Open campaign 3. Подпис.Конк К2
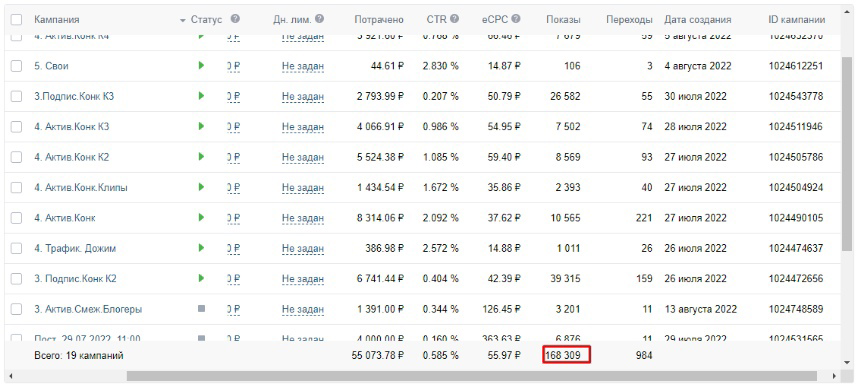 (75, 278)
